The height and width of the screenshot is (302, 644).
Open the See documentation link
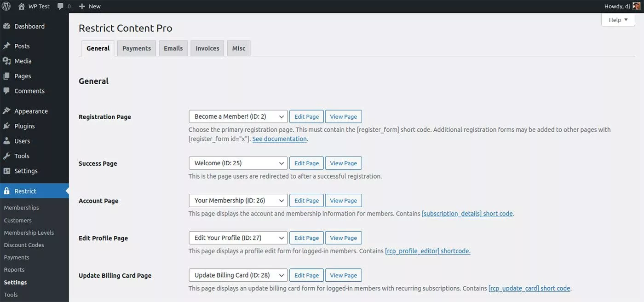tap(279, 139)
